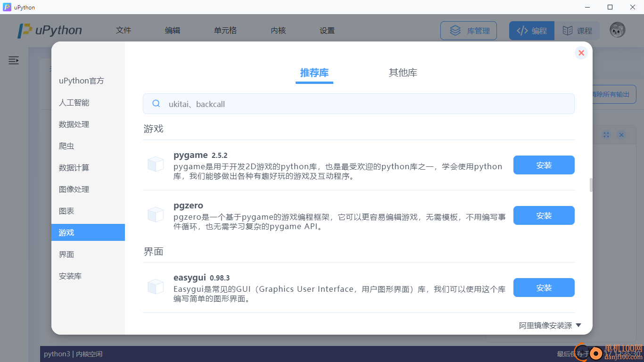Viewport: 644px width, 362px height.
Task: Focus the library search field
Action: tap(359, 104)
